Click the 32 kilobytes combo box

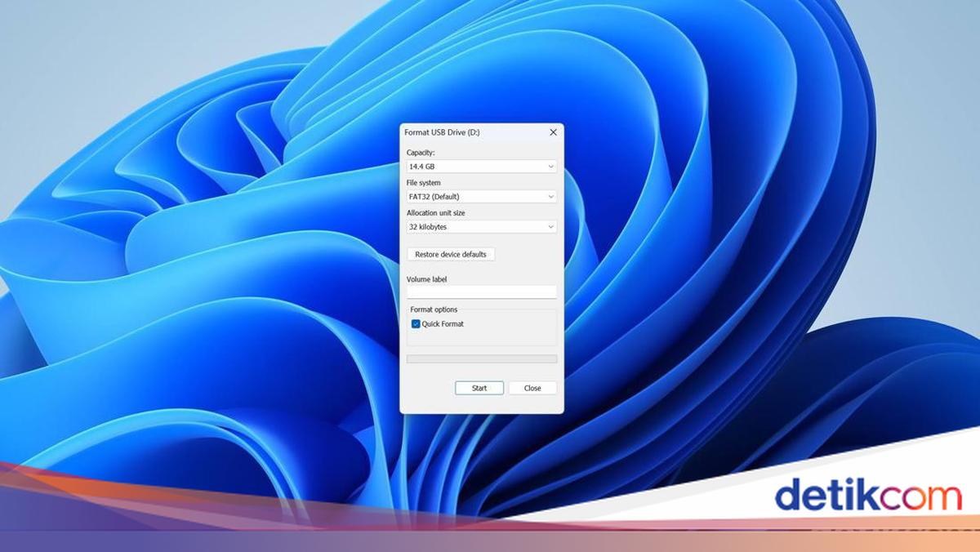point(474,227)
